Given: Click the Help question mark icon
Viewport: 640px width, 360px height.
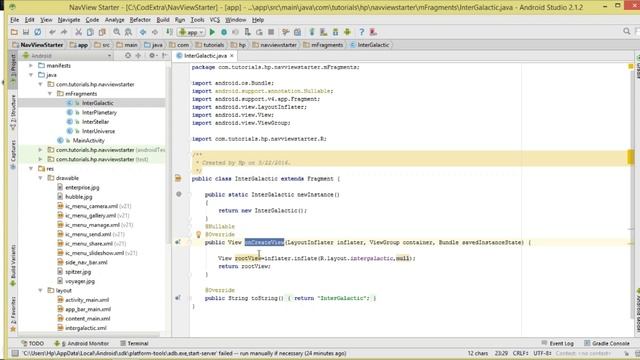Looking at the screenshot, I should tap(362, 32).
